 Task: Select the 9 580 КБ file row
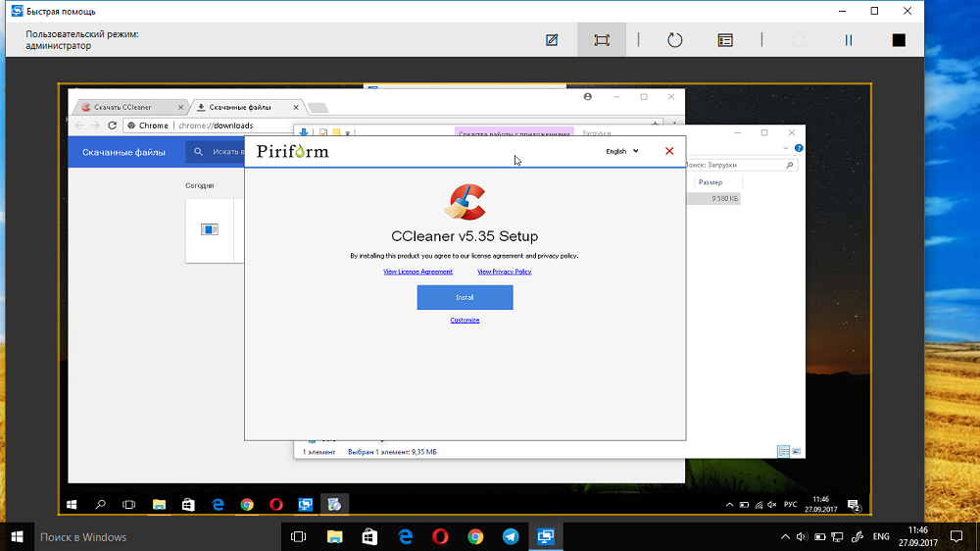pos(713,198)
